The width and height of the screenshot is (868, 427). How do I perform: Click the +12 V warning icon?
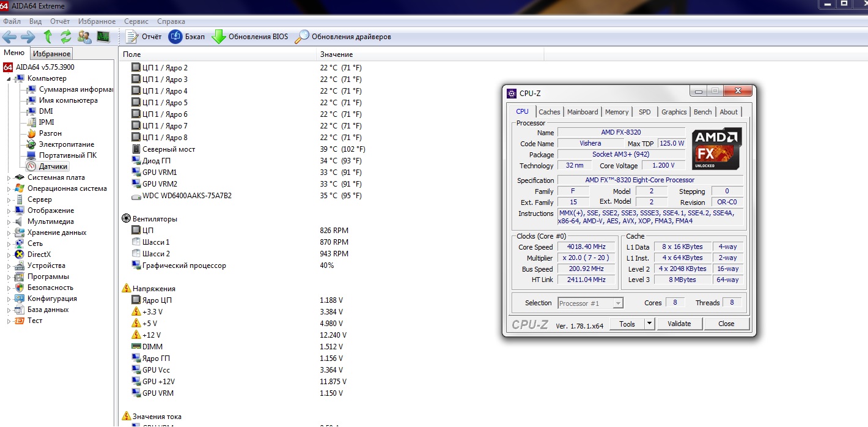(x=136, y=335)
